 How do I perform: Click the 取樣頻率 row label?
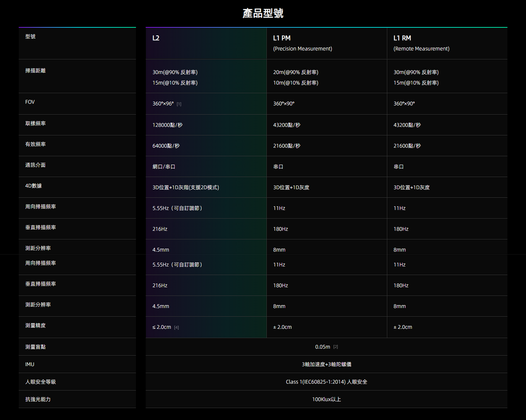pos(35,123)
